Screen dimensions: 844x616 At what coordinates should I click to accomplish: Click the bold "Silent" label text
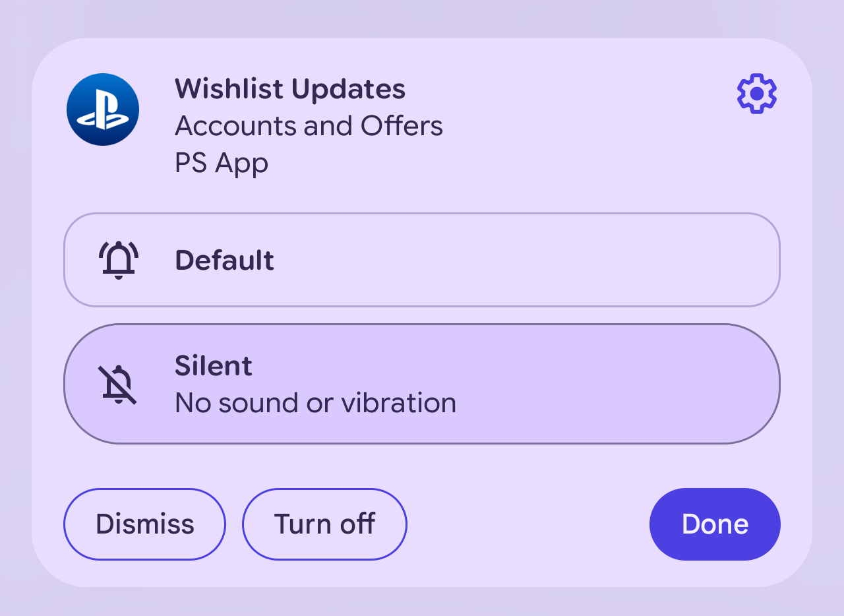click(x=214, y=366)
